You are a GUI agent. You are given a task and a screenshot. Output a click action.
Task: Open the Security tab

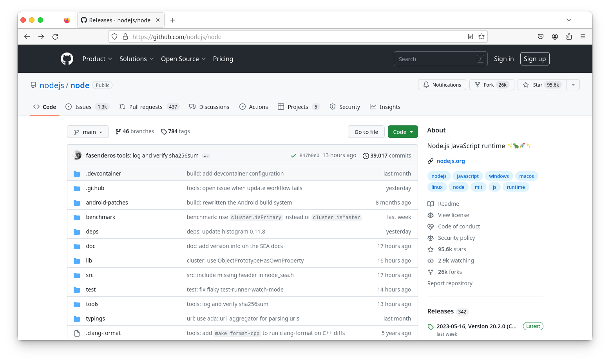click(345, 107)
